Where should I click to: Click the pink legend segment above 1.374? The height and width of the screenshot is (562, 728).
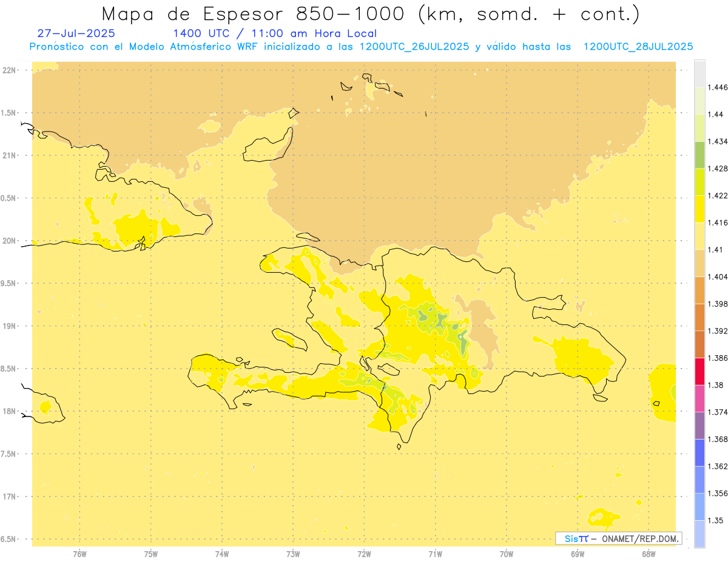click(699, 398)
